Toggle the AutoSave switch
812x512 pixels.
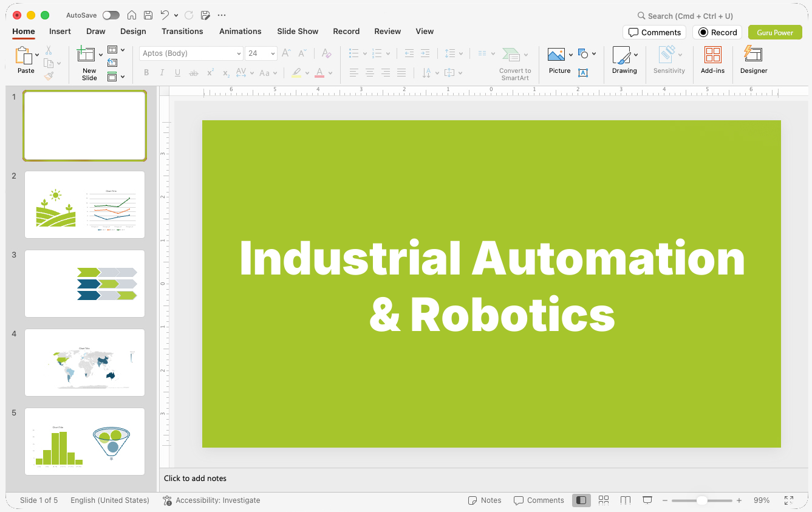pyautogui.click(x=111, y=15)
